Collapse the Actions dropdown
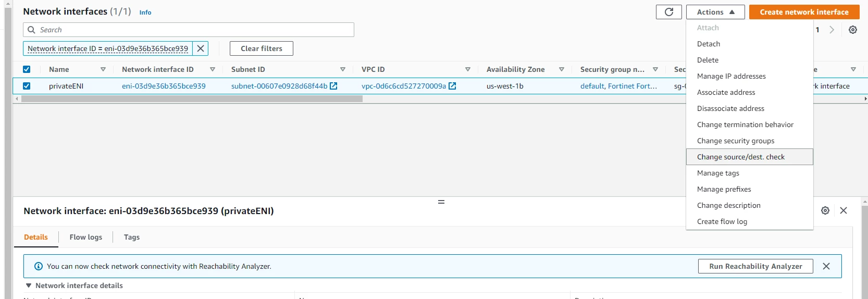868x299 pixels. tap(715, 12)
